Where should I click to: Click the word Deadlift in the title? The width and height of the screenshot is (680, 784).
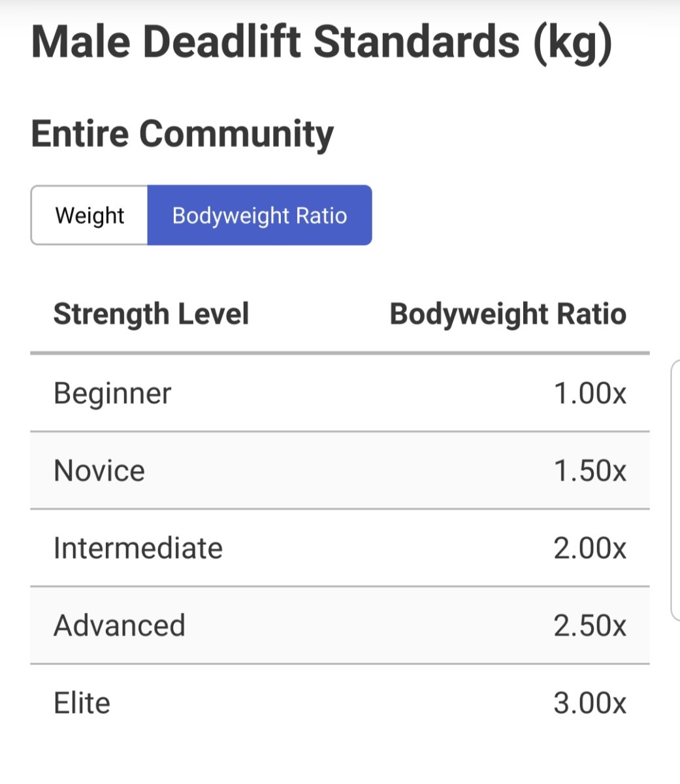coord(221,42)
